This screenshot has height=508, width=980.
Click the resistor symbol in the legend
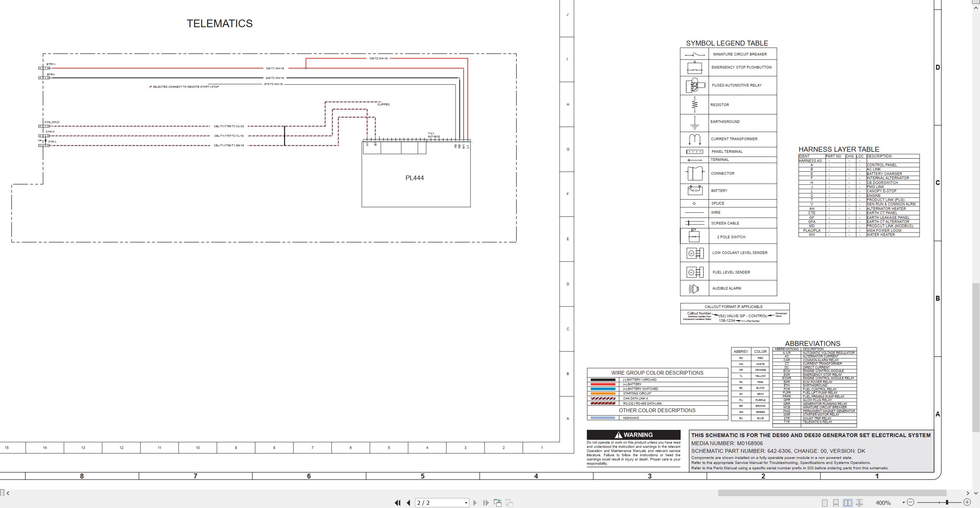[694, 105]
